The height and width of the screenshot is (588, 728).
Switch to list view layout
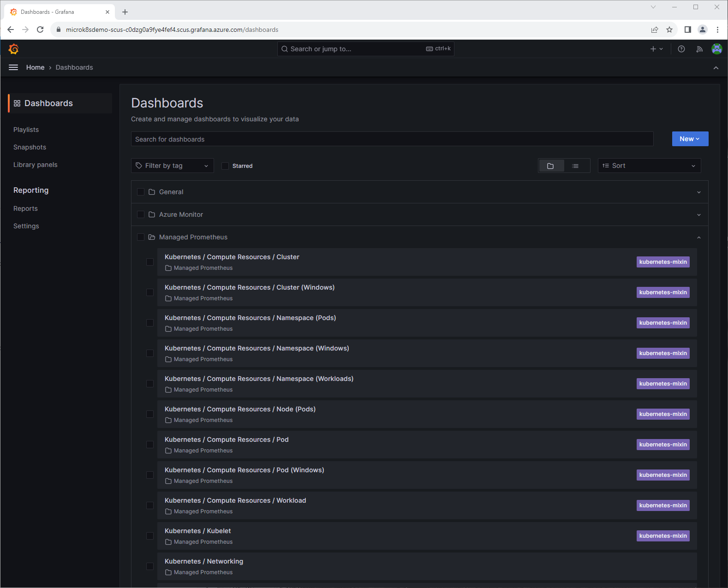[x=575, y=166]
